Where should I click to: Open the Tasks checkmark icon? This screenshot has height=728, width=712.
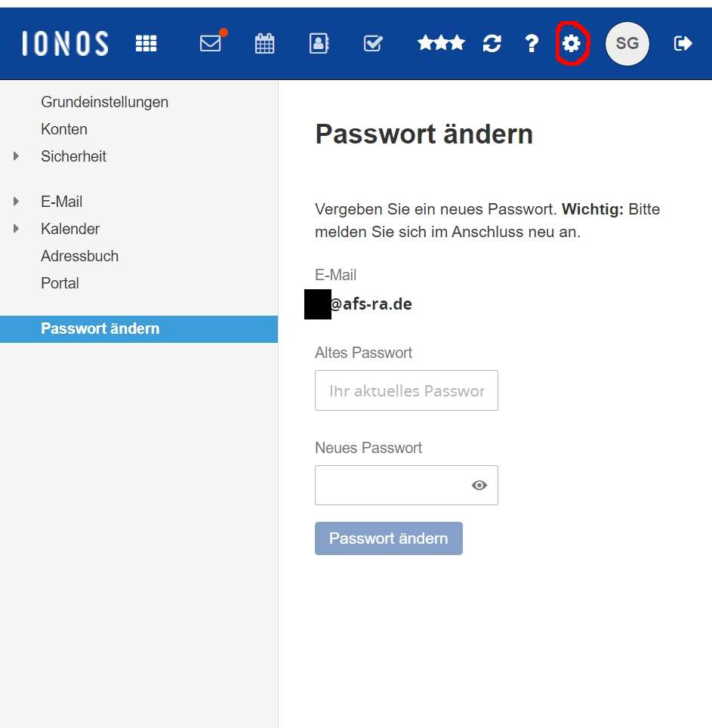(372, 43)
